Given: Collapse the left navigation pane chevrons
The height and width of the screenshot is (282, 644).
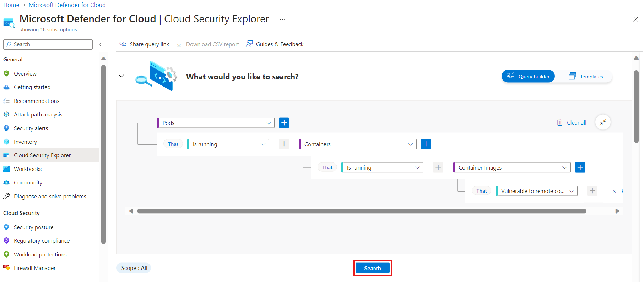Looking at the screenshot, I should click(101, 44).
